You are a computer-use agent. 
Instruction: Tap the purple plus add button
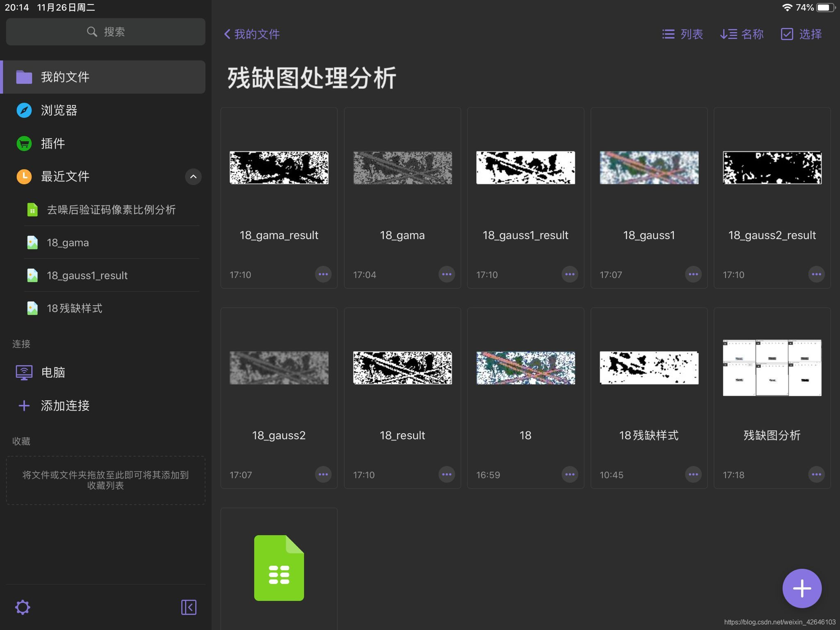point(802,589)
